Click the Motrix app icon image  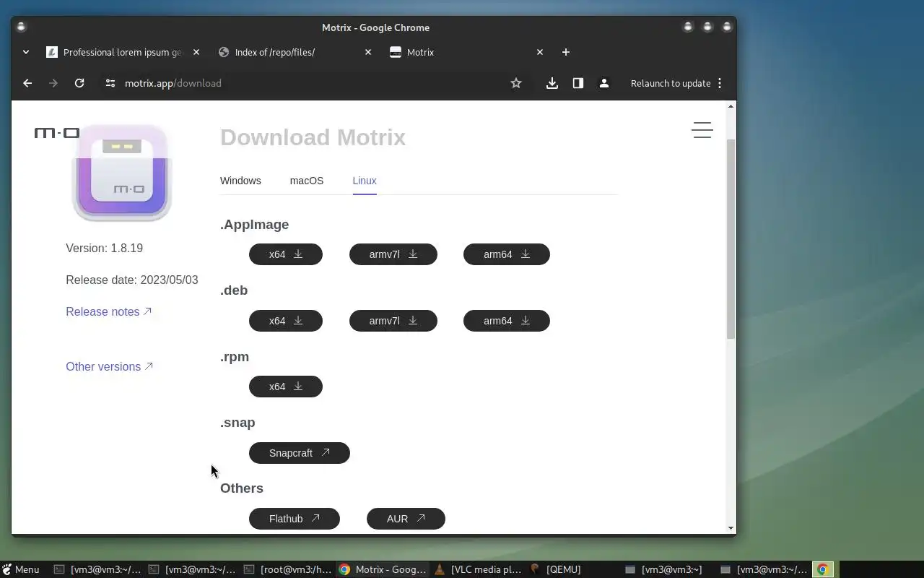click(x=122, y=172)
